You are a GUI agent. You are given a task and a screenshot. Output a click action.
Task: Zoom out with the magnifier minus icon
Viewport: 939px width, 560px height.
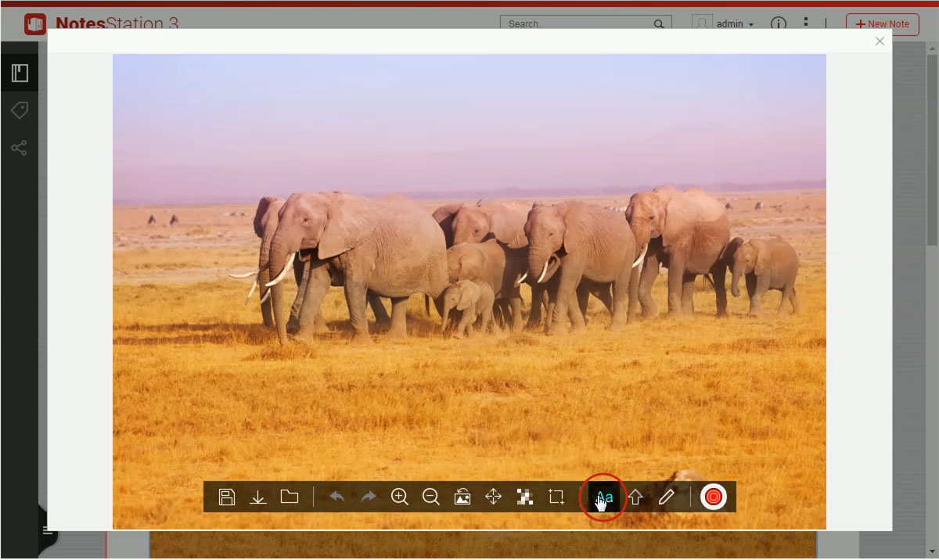pos(430,497)
